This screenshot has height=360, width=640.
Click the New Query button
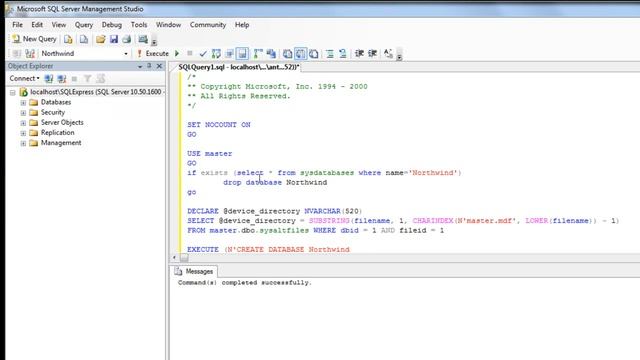pos(34,39)
